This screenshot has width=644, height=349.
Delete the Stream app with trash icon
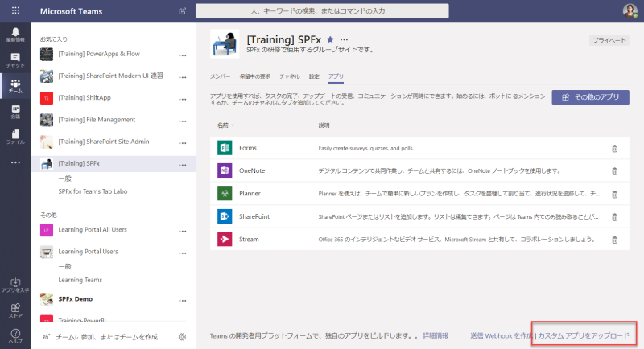[x=614, y=240]
